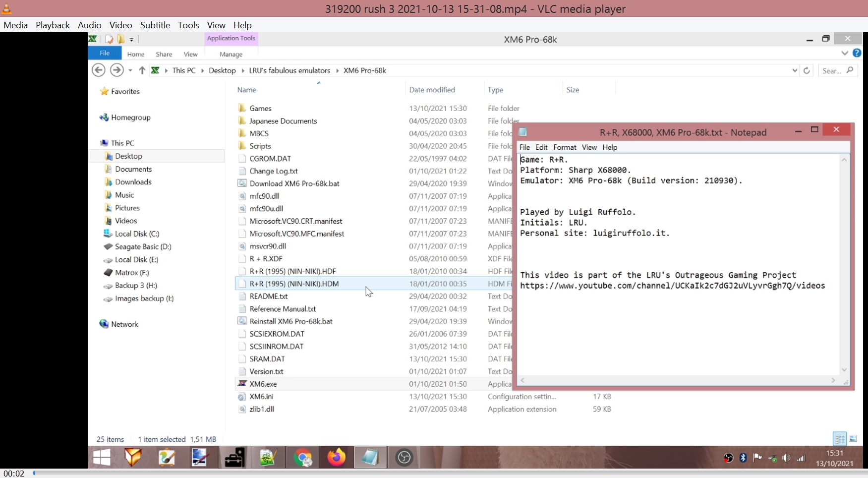Open the Format menu in Notepad
The height and width of the screenshot is (478, 868).
pos(565,147)
